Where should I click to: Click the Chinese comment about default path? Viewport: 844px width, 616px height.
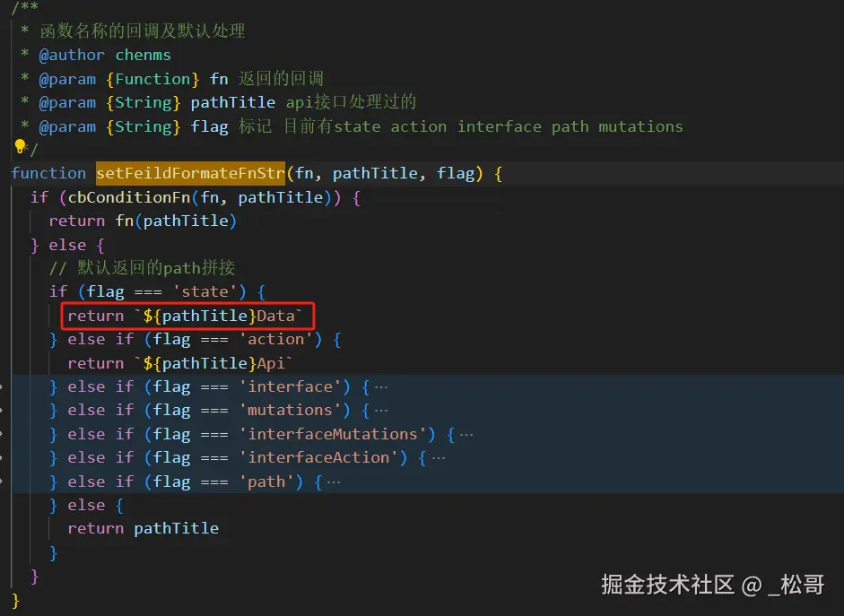tap(156, 268)
